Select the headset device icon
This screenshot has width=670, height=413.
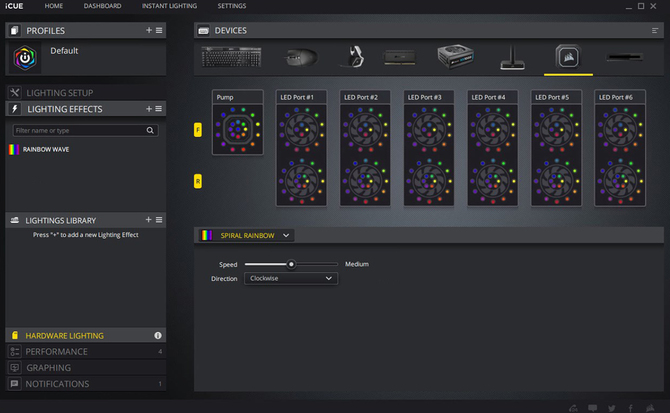[354, 56]
